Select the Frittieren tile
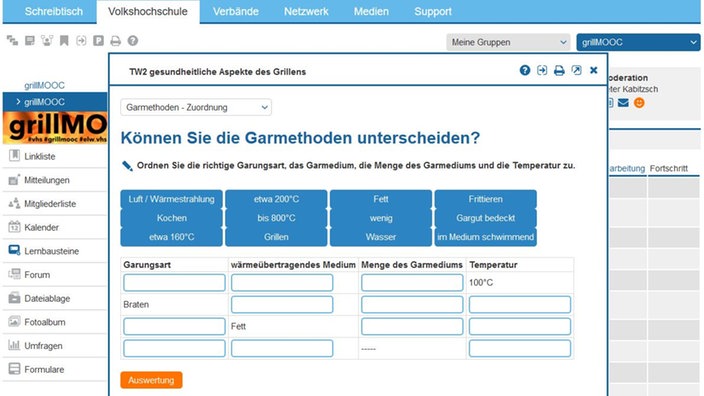This screenshot has height=396, width=704. click(485, 199)
